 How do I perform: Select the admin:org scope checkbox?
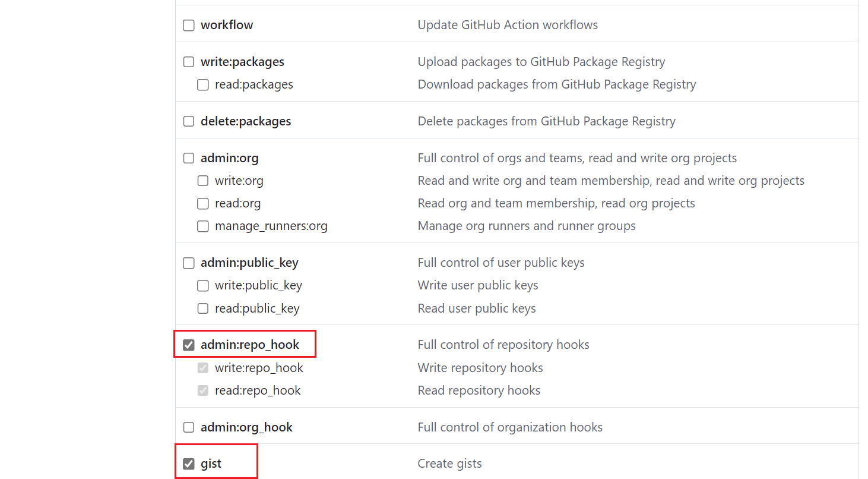[x=189, y=159]
